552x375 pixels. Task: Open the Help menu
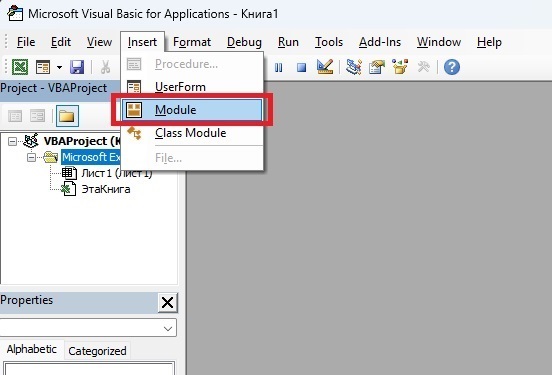(x=489, y=42)
